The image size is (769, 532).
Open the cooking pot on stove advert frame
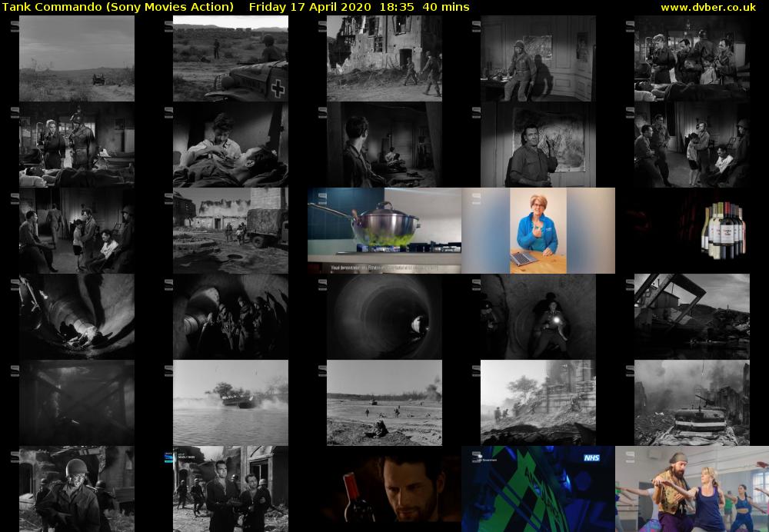point(384,231)
